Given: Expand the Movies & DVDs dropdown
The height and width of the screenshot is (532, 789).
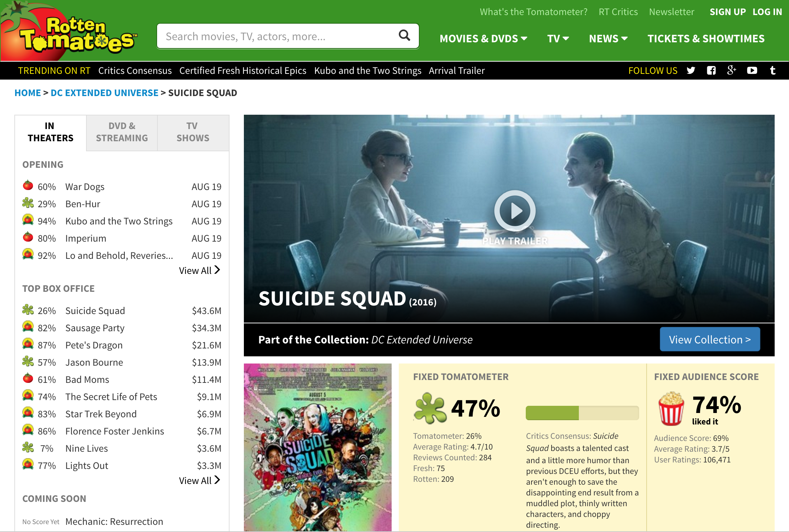Looking at the screenshot, I should pyautogui.click(x=483, y=38).
